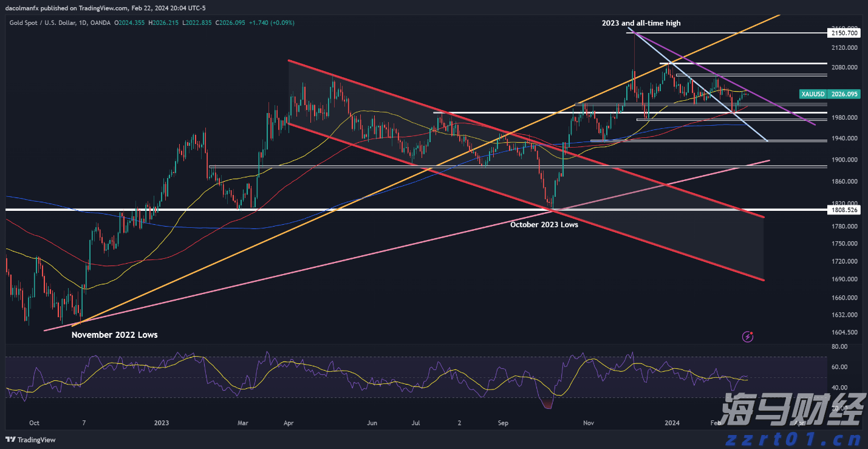
Task: Click the 2023 label on time axis
Action: click(x=162, y=423)
